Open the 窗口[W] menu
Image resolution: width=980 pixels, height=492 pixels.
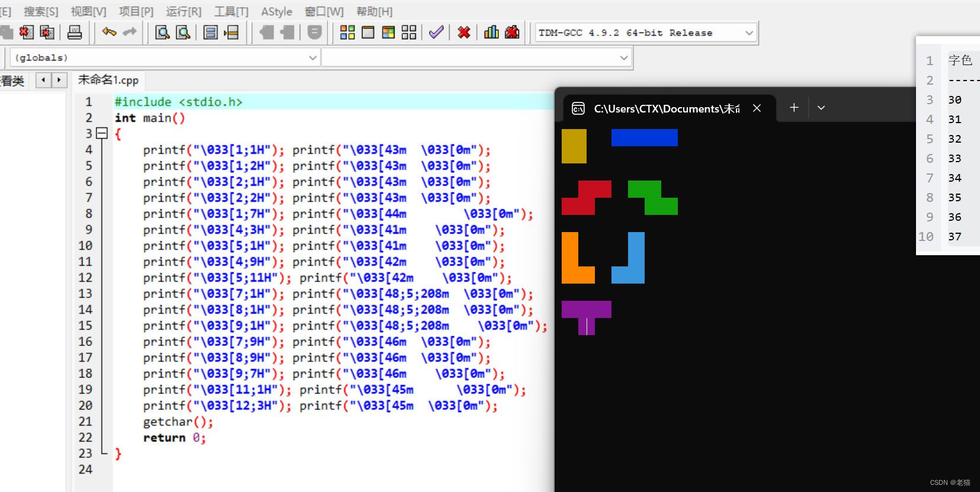[x=324, y=11]
